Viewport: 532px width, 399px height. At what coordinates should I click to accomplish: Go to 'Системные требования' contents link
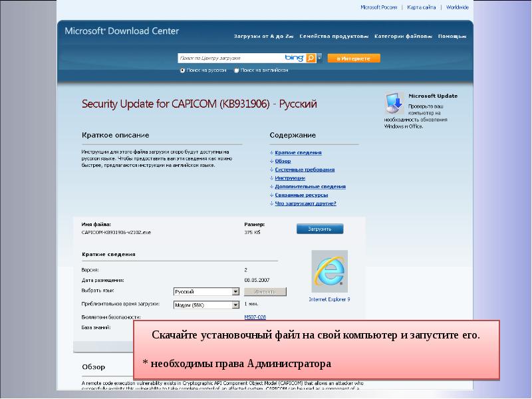[305, 170]
